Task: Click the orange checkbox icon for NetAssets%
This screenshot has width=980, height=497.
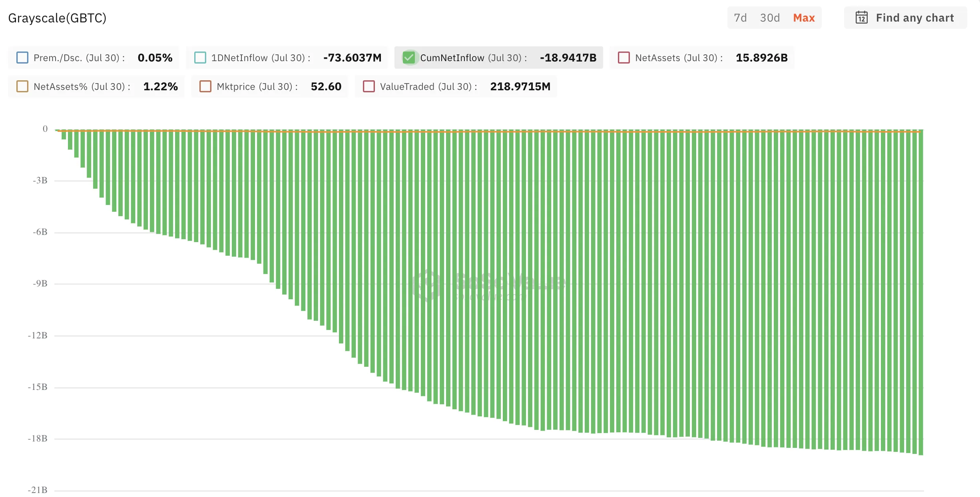Action: click(x=23, y=86)
